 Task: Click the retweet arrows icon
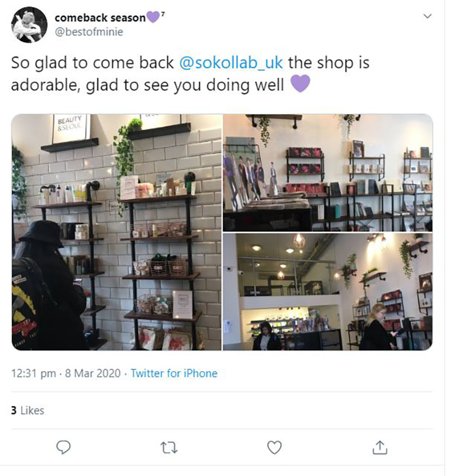[169, 448]
